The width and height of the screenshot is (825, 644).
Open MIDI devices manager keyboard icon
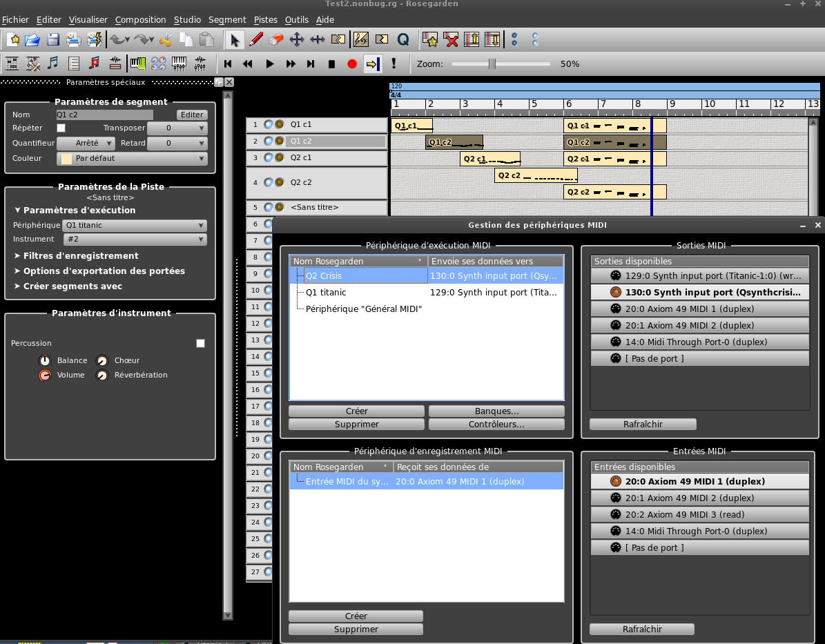[x=138, y=64]
